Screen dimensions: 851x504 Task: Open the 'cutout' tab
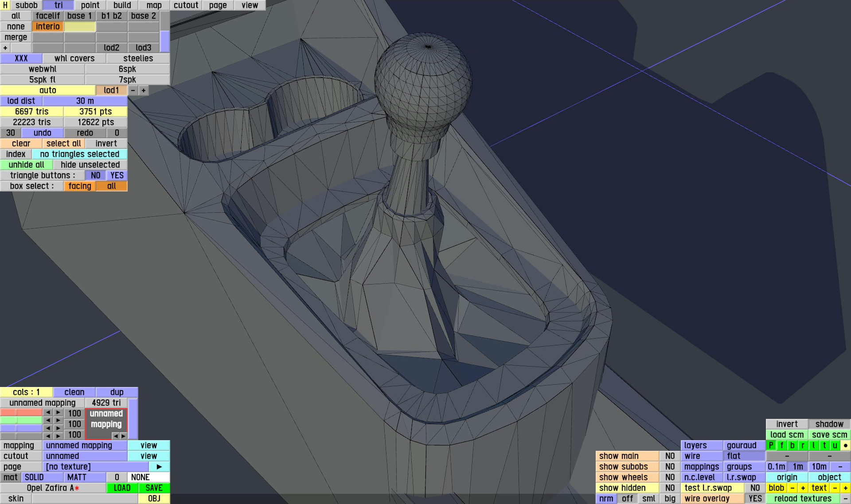(186, 5)
